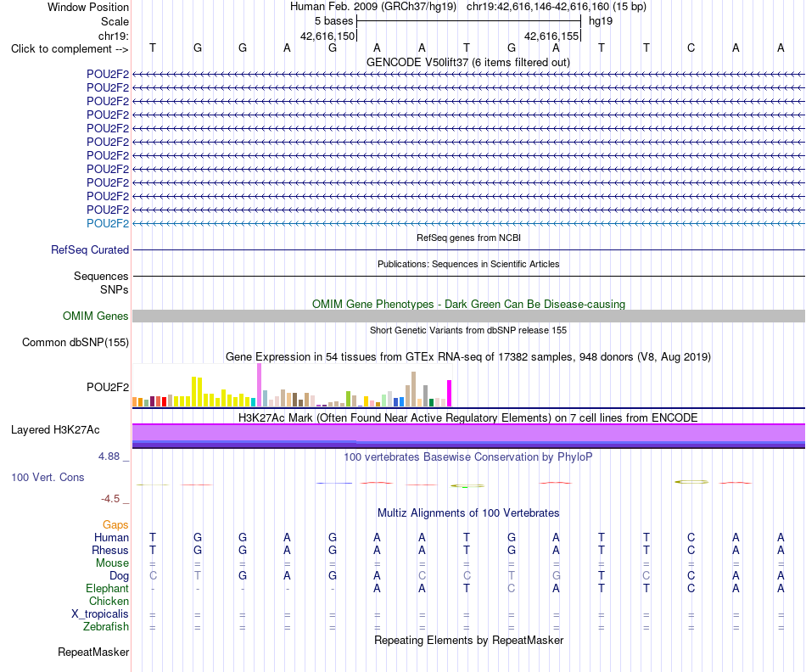
Task: Open 'Multiz Alignments of 100 Vertebrates' title
Action: pyautogui.click(x=468, y=512)
